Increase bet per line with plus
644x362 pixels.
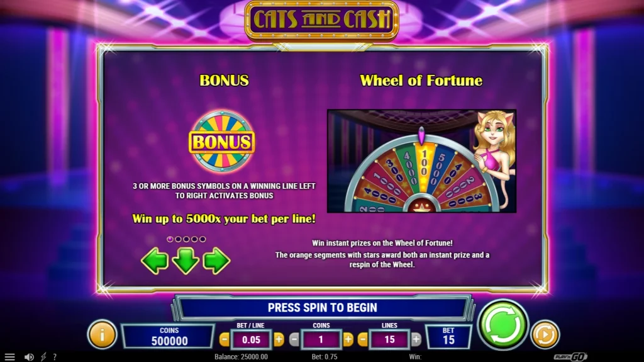coord(279,339)
